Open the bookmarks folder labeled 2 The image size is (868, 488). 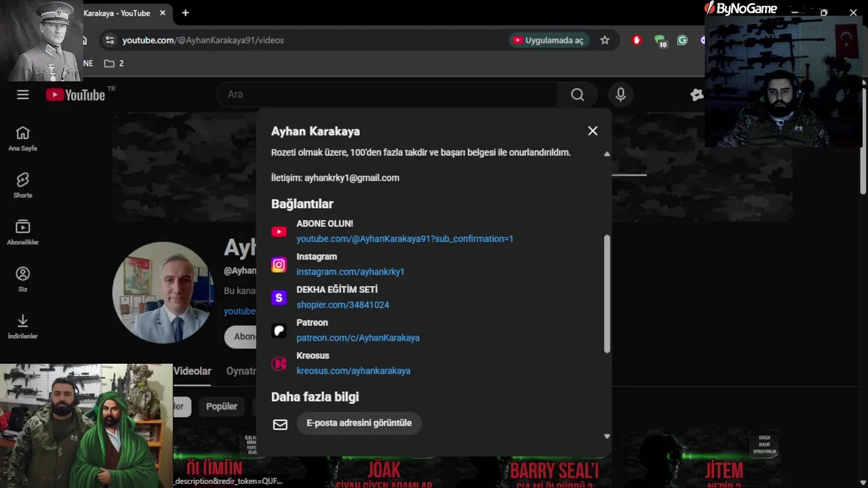(x=113, y=63)
